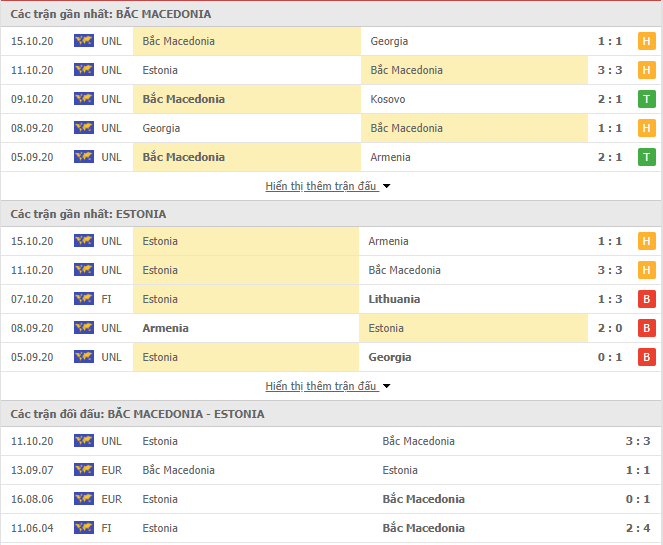Click the green T badge for the Armenia 05.09.20 match
The width and height of the screenshot is (663, 545).
pos(647,157)
